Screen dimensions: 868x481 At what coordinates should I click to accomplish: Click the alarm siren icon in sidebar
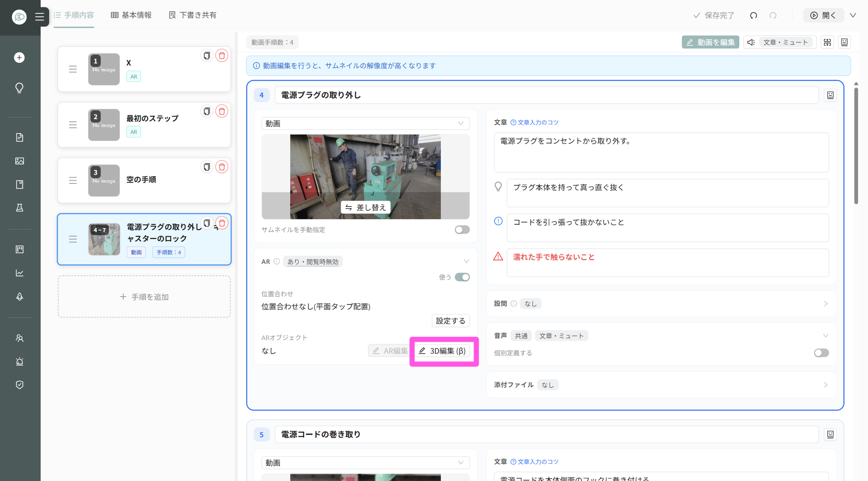click(20, 361)
